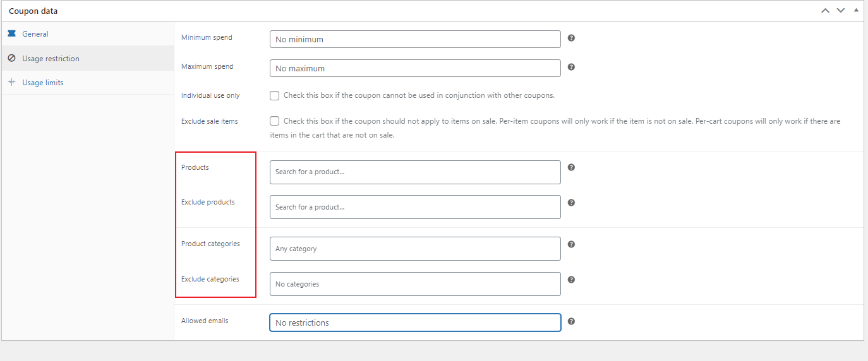This screenshot has height=361, width=868.
Task: Open the Product categories dropdown
Action: point(415,249)
